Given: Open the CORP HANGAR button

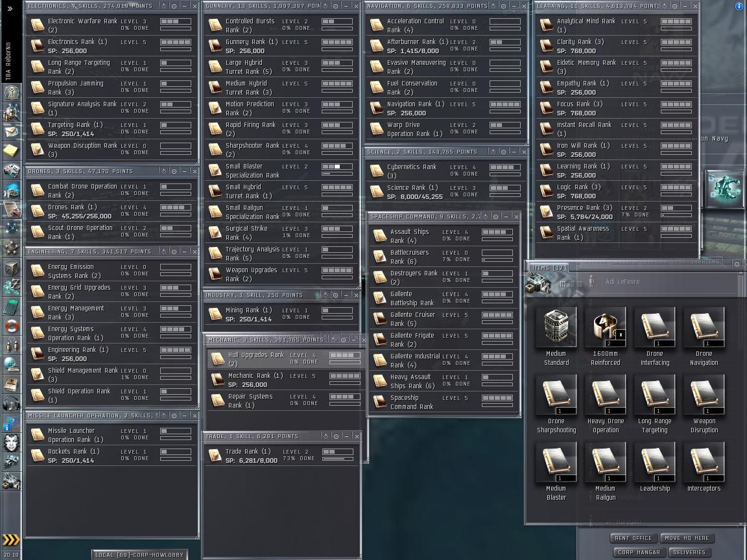Looking at the screenshot, I should tap(639, 552).
